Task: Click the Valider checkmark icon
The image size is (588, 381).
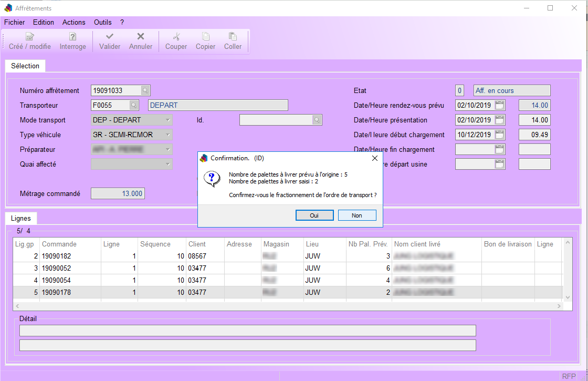Action: point(110,36)
